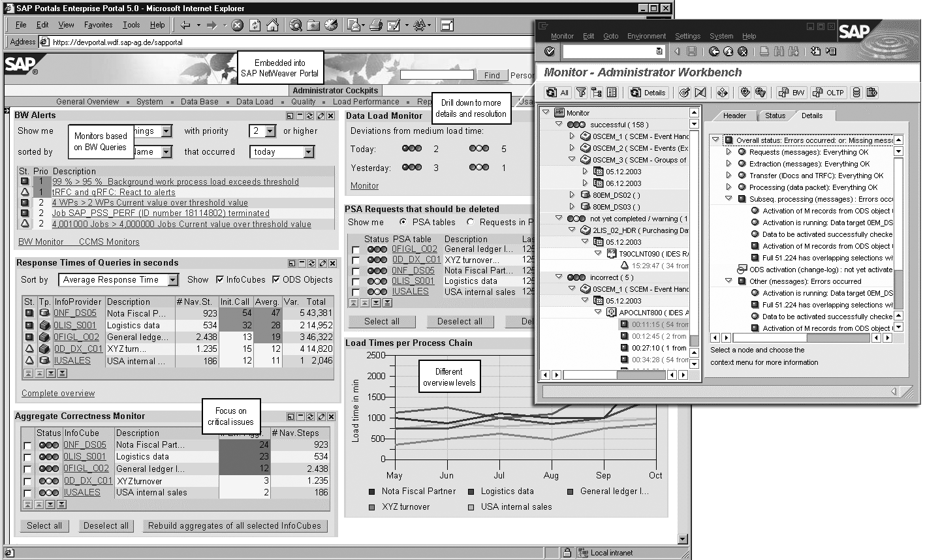
Task: Click the Print icon in SAP standard toolbar
Action: point(764,52)
